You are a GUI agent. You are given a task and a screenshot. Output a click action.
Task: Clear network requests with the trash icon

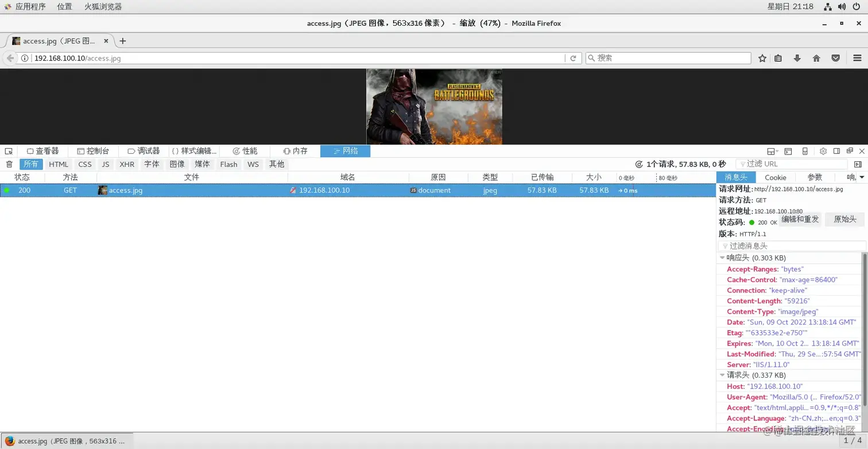tap(9, 164)
